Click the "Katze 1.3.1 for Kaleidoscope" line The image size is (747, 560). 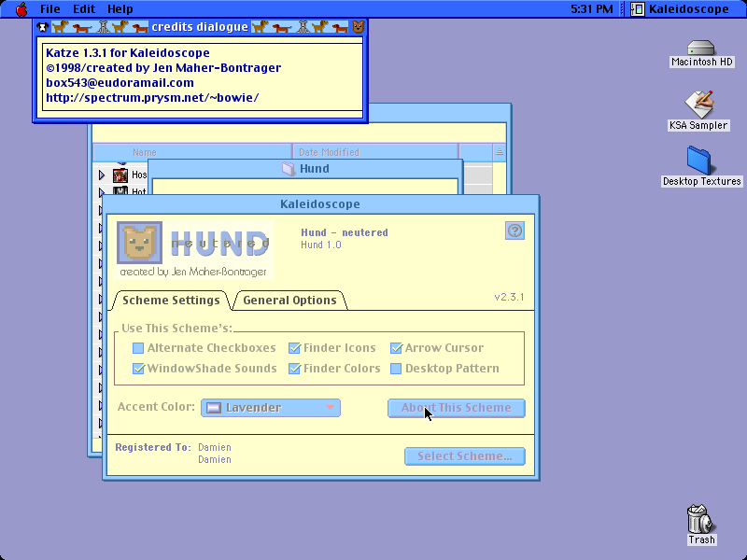pos(128,53)
